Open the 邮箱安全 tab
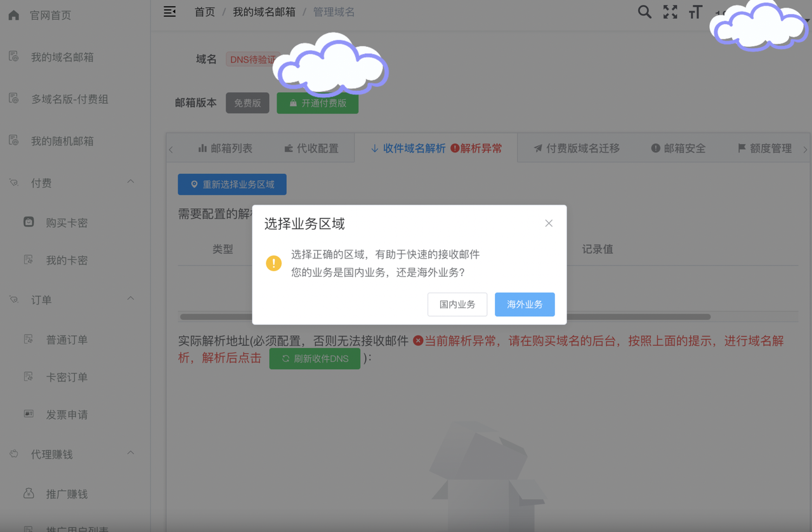 click(678, 149)
